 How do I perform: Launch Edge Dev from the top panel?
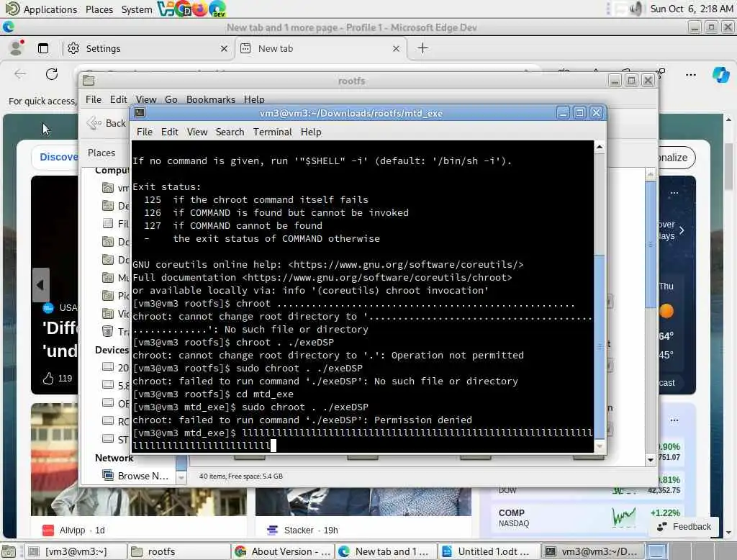(217, 9)
